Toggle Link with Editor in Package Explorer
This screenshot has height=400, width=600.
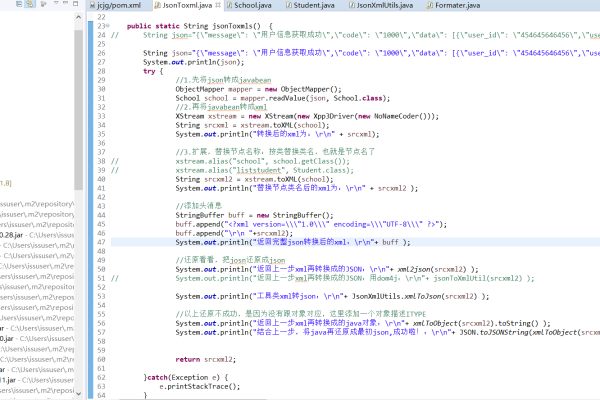click(x=30, y=4)
